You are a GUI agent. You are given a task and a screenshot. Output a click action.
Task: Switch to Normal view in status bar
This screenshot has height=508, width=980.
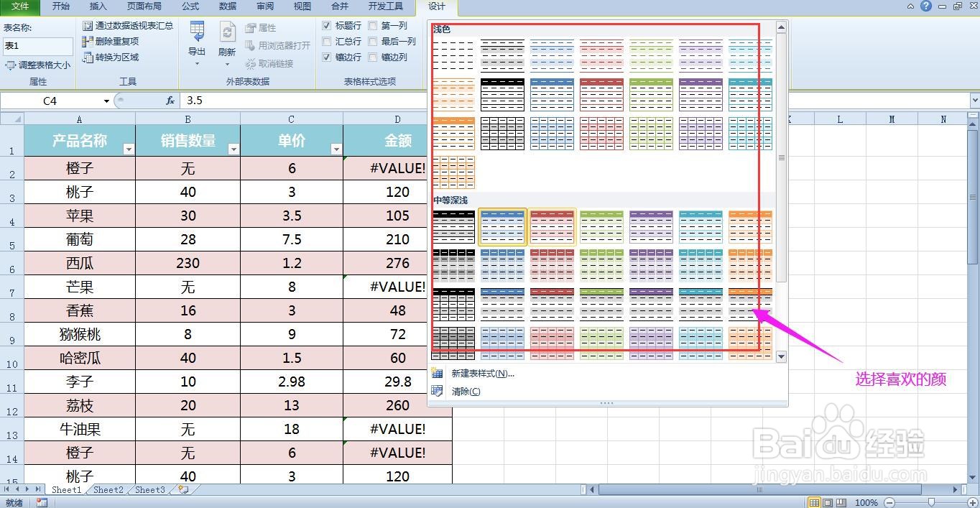[814, 502]
